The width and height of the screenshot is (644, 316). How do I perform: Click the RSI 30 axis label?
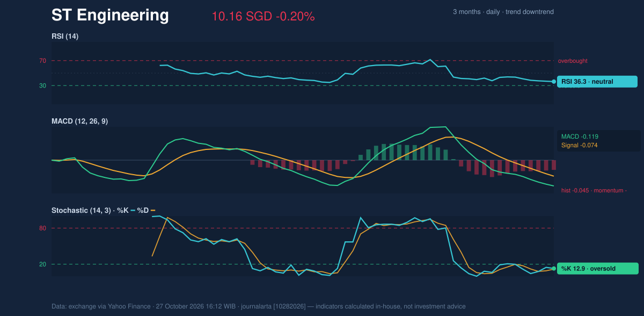tap(42, 85)
